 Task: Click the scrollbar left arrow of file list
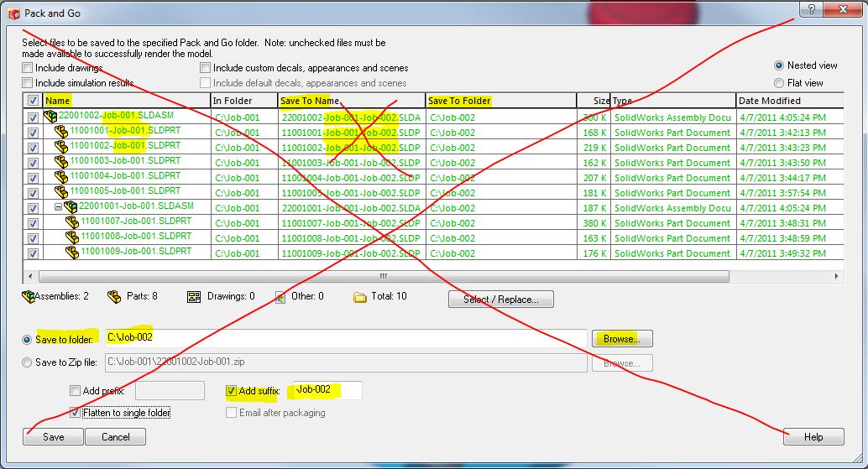(x=30, y=276)
